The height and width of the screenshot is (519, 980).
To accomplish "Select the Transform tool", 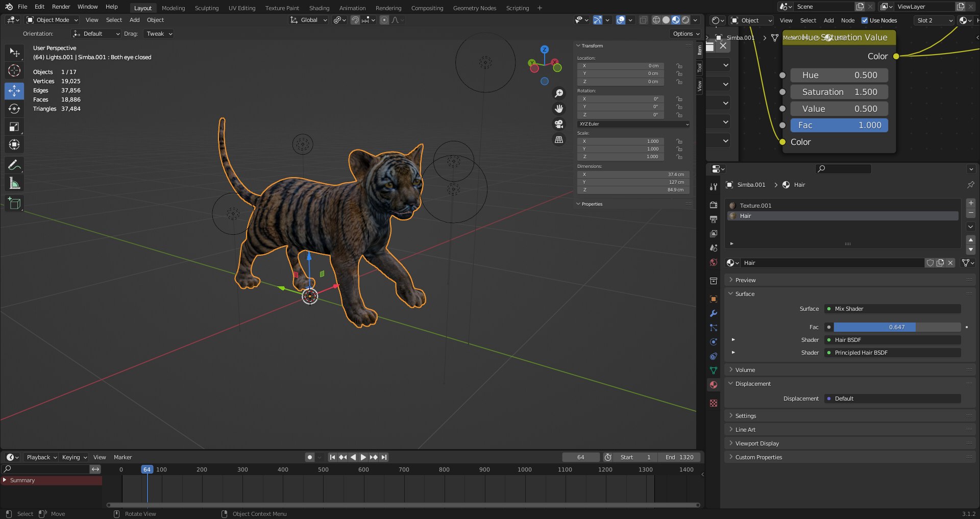I will (x=14, y=144).
